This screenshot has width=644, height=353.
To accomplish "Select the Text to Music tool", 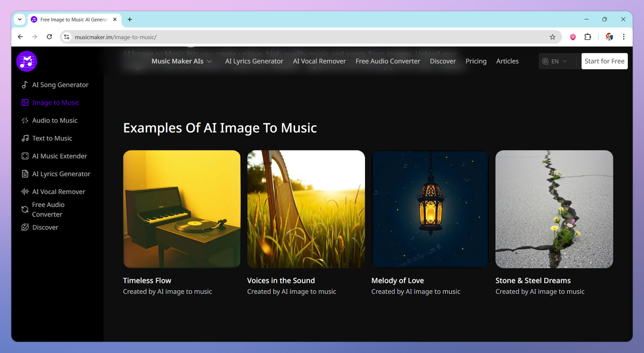I will [25, 138].
